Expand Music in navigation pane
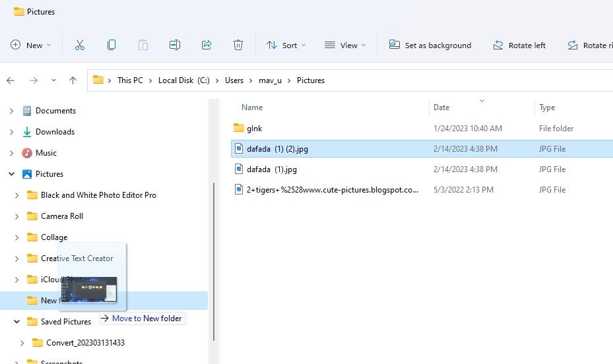The image size is (613, 364). [x=12, y=153]
